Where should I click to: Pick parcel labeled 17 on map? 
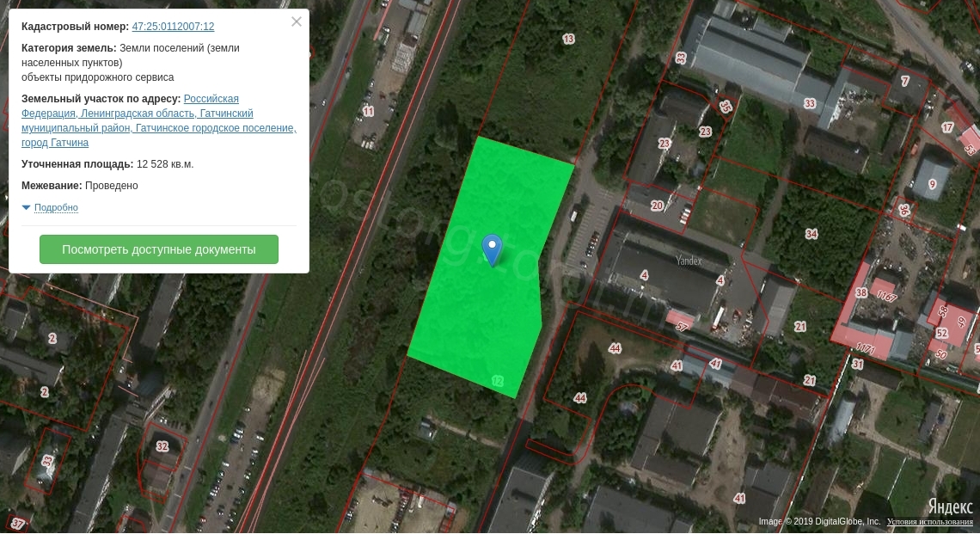(x=947, y=128)
